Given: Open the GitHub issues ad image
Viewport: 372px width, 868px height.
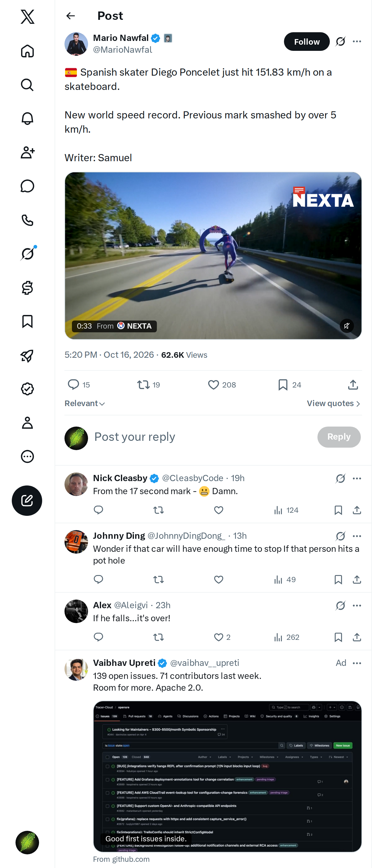Looking at the screenshot, I should coord(228,776).
